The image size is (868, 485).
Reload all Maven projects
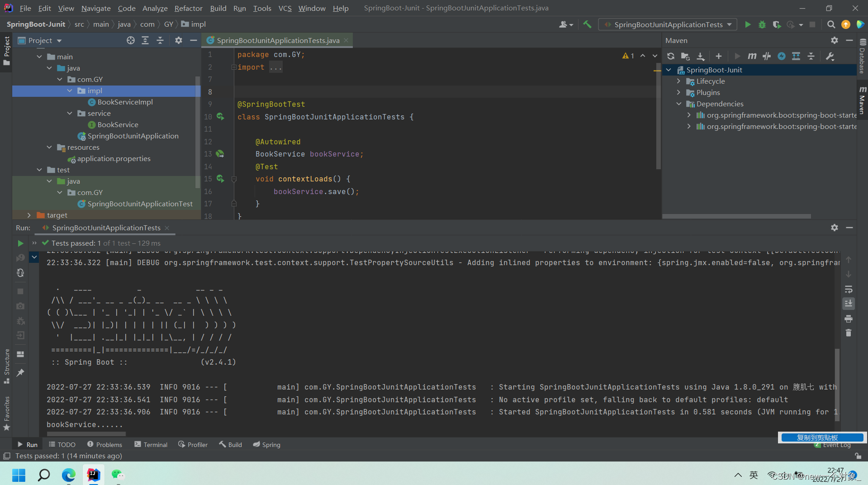671,56
